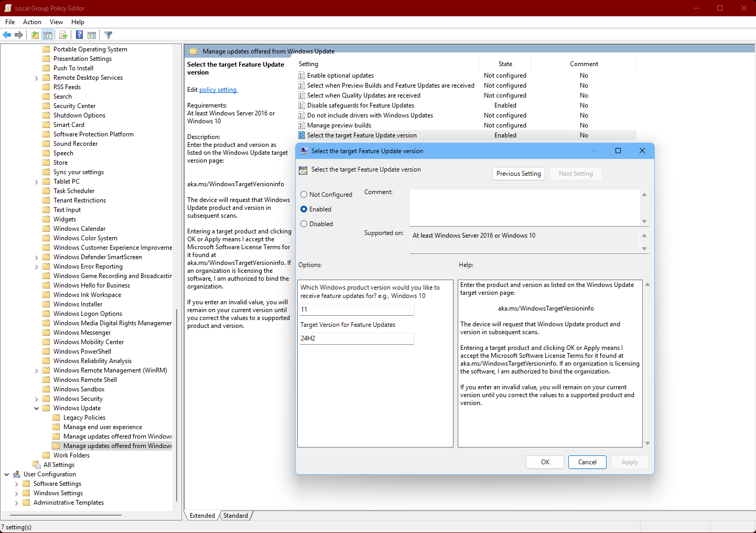Click the icon next to 'Disable safeguards for Feature Updates'
This screenshot has height=533, width=756.
pos(302,105)
